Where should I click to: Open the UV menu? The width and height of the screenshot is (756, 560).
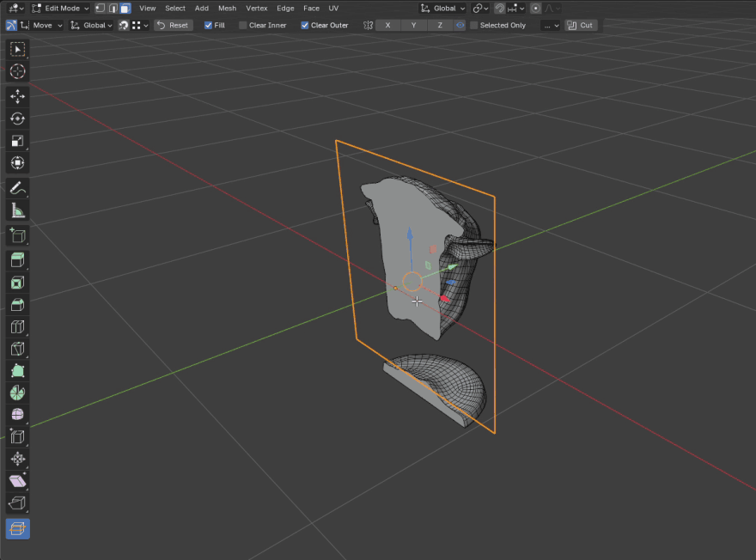[333, 9]
